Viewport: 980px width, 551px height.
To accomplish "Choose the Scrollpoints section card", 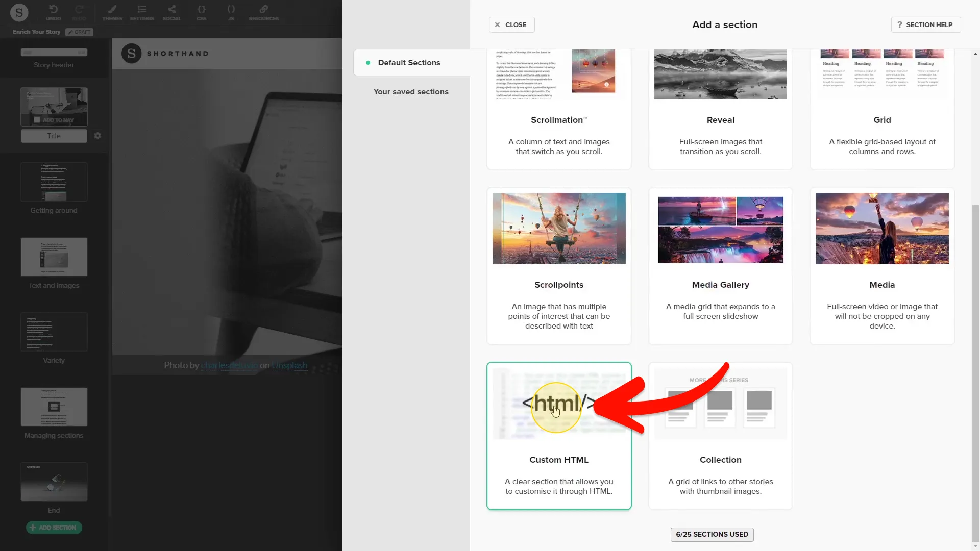I will coord(559,266).
